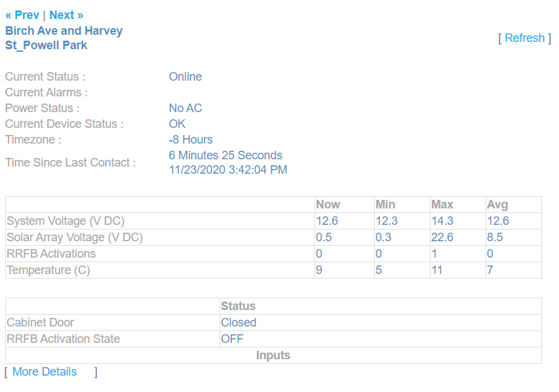Select the OK current device status value
The width and height of the screenshot is (559, 392).
coord(177,124)
